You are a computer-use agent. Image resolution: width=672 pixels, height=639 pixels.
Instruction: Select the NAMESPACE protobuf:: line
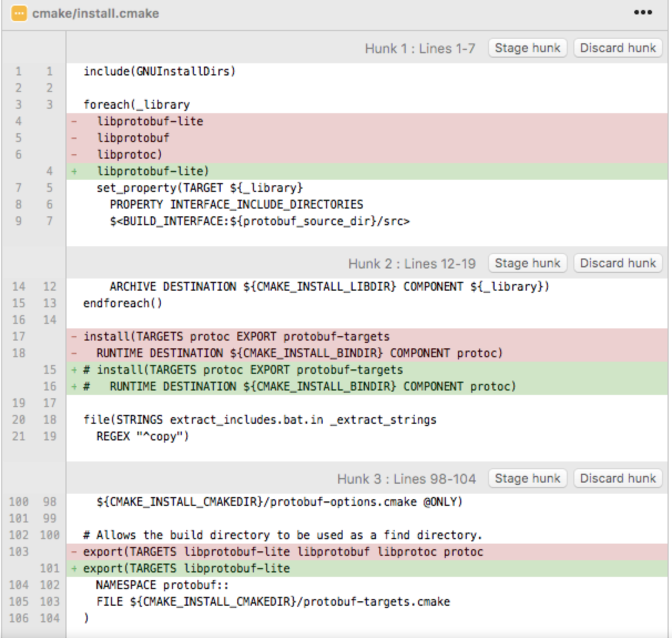point(366,585)
